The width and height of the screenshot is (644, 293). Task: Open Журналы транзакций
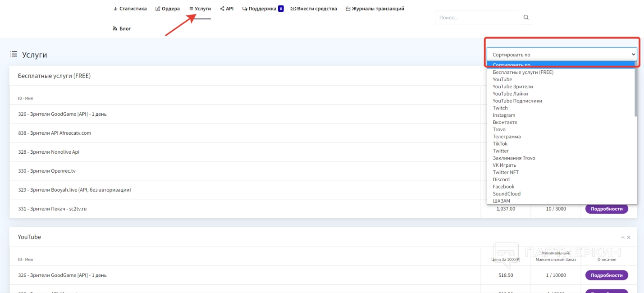[x=375, y=9]
